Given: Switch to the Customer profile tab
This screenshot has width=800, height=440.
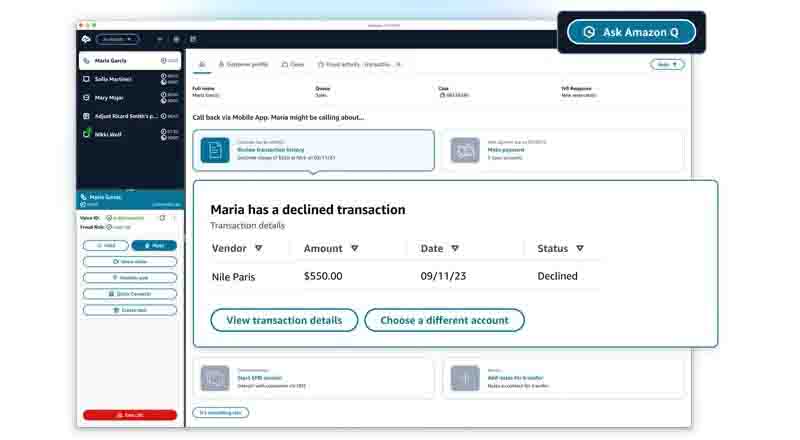Looking at the screenshot, I should [243, 64].
